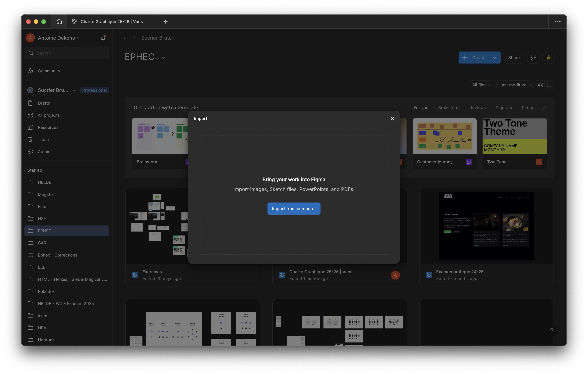Image resolution: width=588 pixels, height=374 pixels.
Task: Collapse the Starred section
Action: pos(24,170)
